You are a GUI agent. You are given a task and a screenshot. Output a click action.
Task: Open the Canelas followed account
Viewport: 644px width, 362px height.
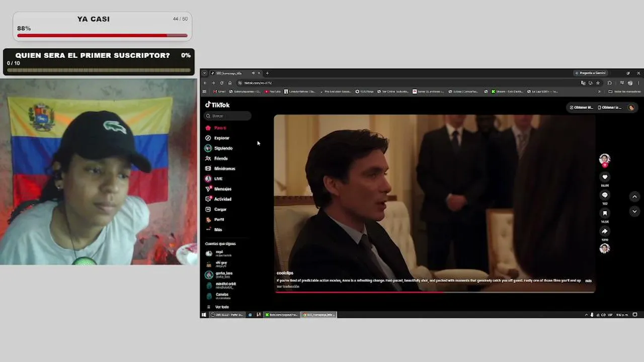coord(218,296)
